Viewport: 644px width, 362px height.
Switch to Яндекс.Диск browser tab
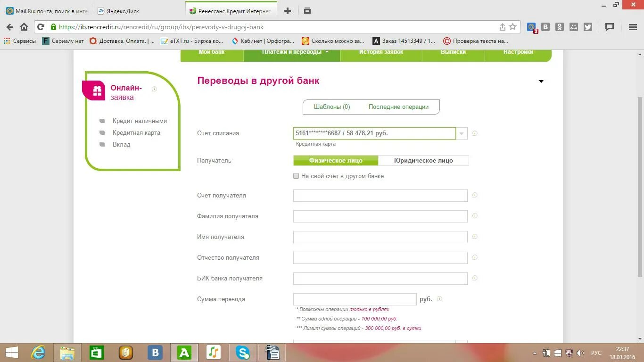pos(139,11)
